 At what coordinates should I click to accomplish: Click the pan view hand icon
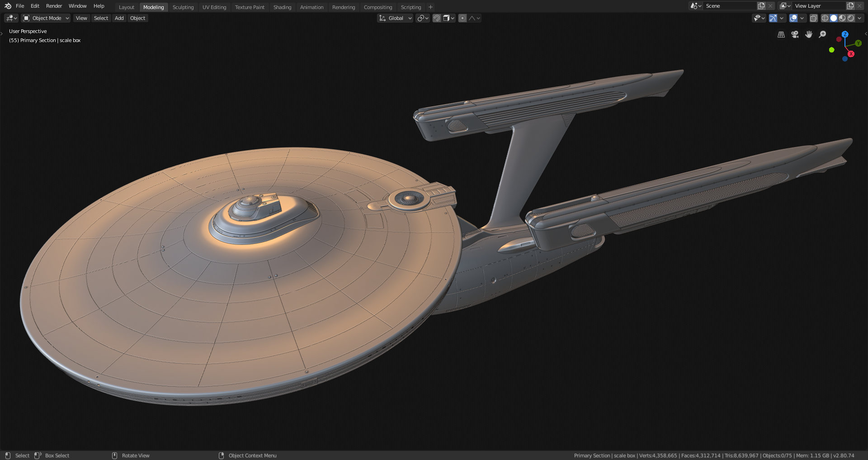point(809,34)
